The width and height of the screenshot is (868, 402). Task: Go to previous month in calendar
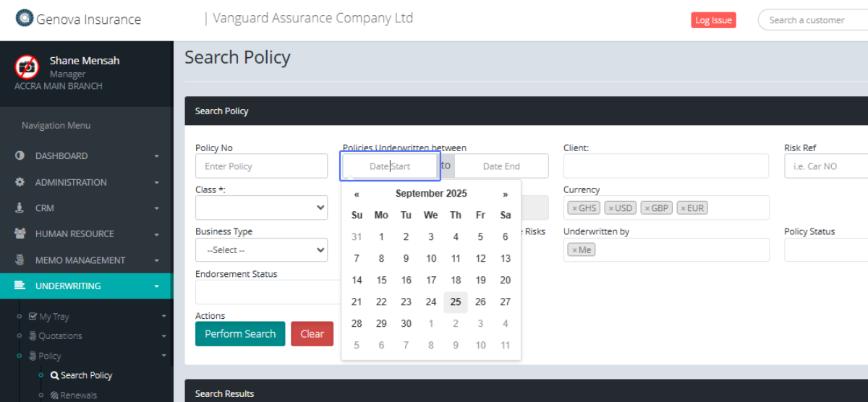click(357, 194)
